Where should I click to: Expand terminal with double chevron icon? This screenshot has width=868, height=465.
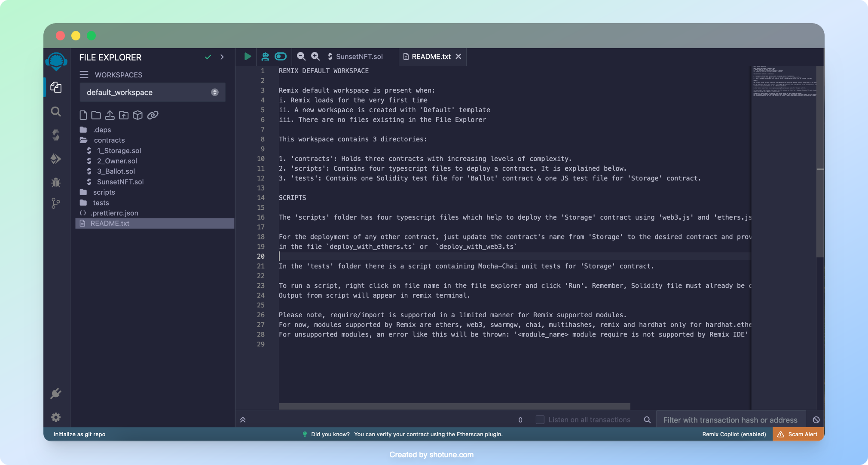pyautogui.click(x=243, y=420)
